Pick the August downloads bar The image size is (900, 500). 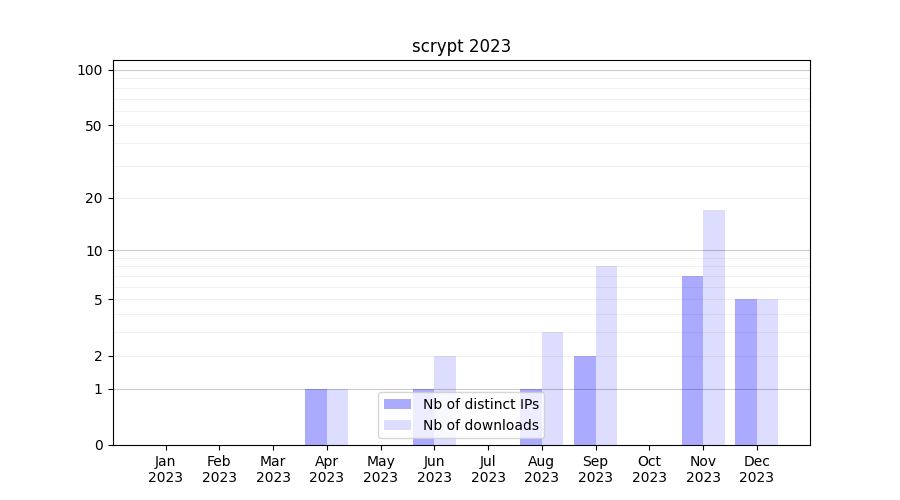coord(552,388)
